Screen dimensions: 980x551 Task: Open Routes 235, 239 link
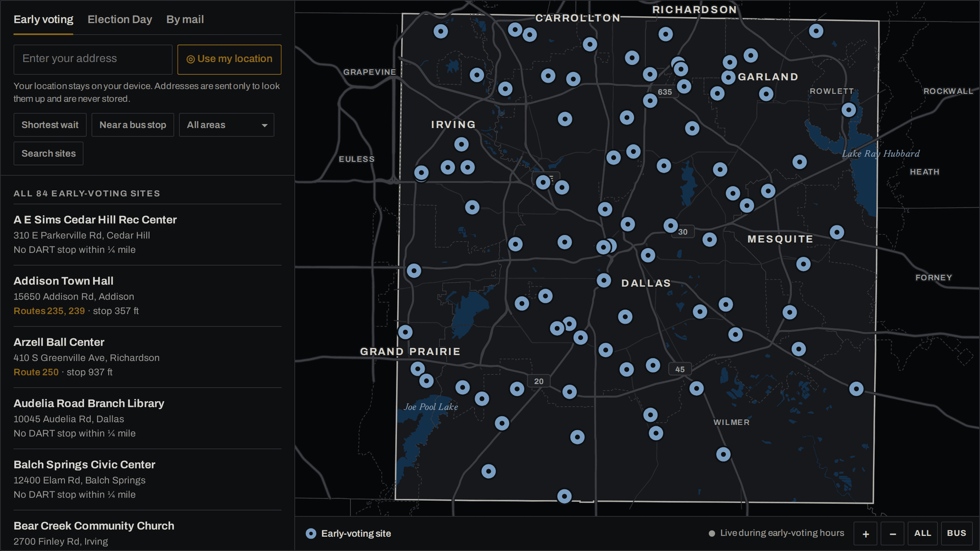[49, 311]
